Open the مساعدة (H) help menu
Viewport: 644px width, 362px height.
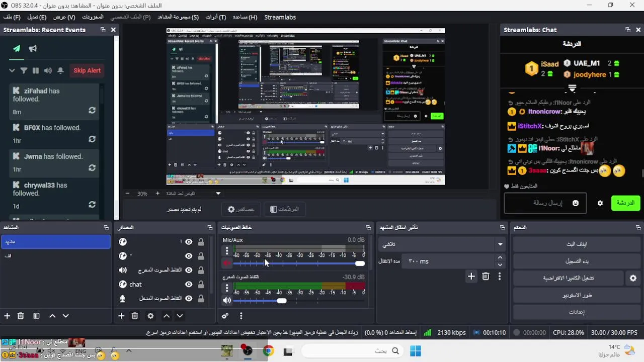[x=245, y=17]
